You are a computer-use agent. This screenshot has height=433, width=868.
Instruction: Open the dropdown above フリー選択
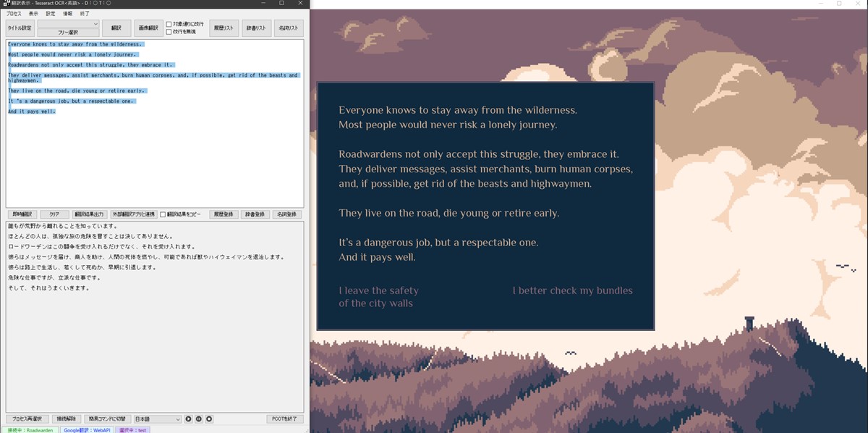pos(68,24)
